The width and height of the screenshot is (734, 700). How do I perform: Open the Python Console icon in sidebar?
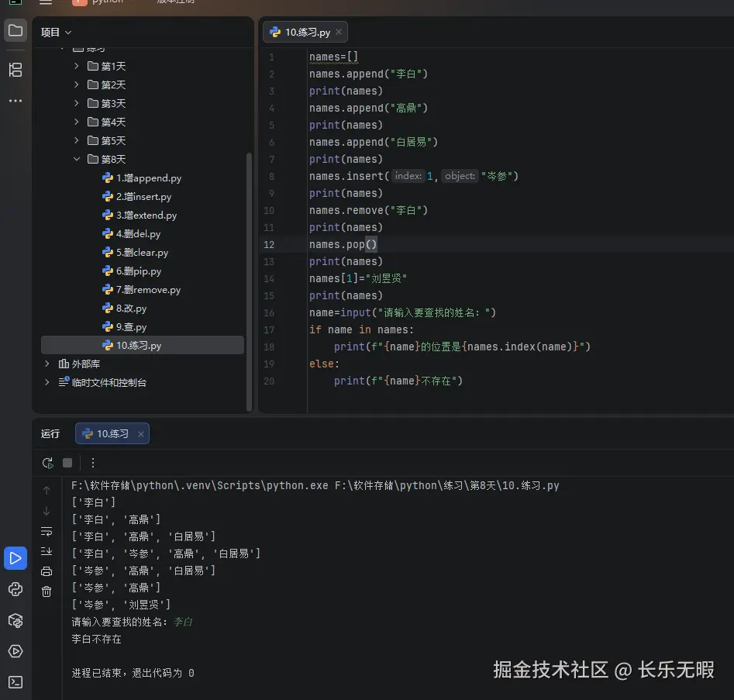click(16, 589)
